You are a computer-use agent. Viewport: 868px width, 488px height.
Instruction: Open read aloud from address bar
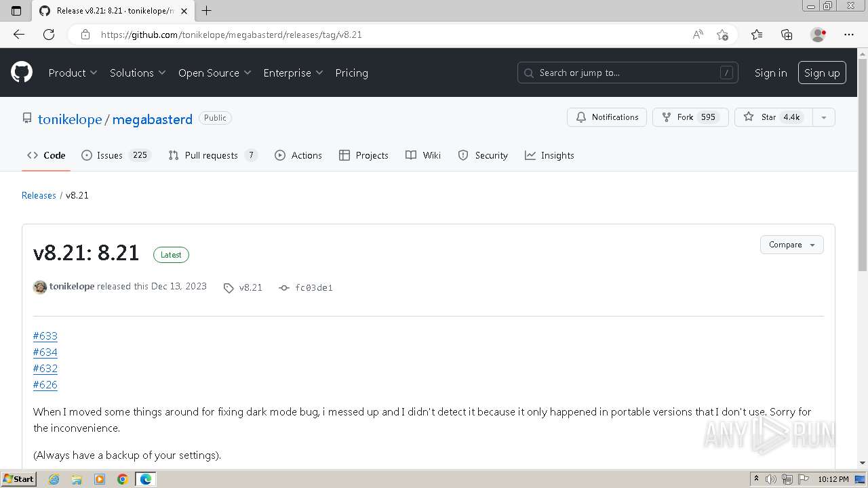tap(698, 35)
